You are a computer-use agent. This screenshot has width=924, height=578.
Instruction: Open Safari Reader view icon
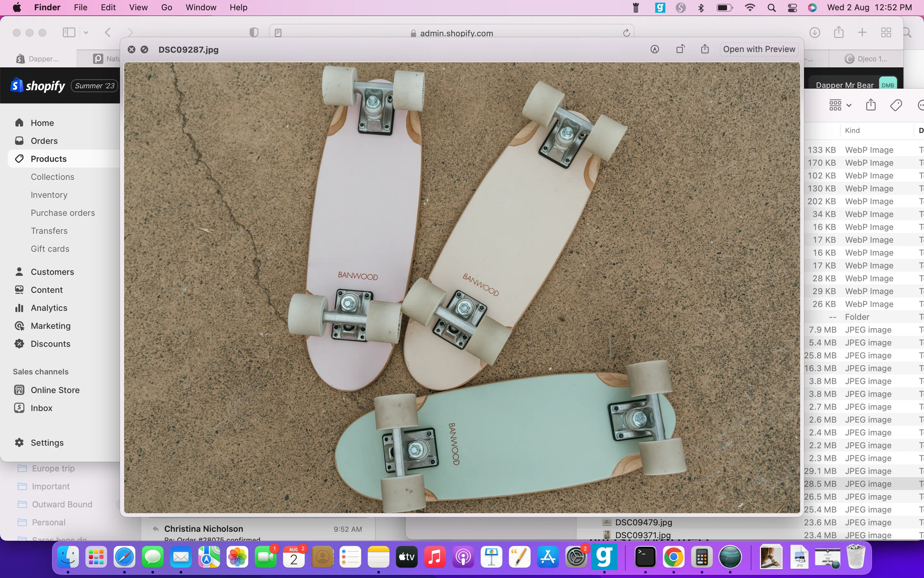(278, 33)
